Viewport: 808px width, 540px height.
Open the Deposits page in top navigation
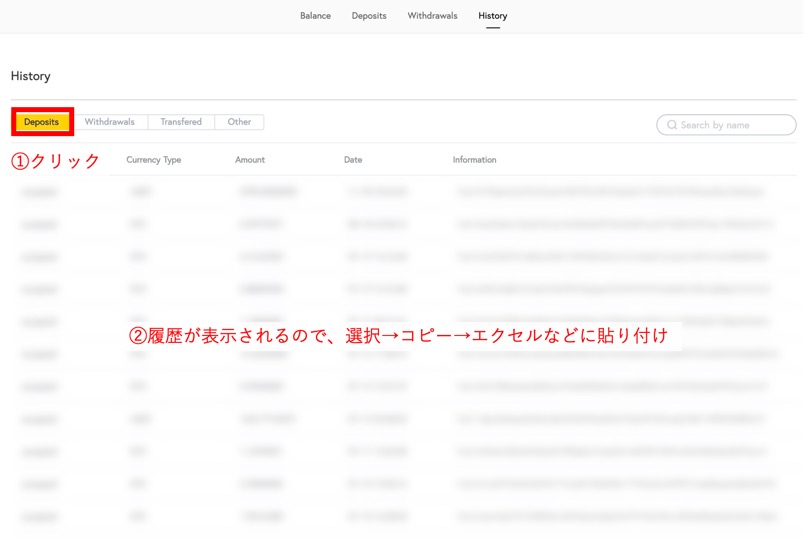pyautogui.click(x=369, y=16)
